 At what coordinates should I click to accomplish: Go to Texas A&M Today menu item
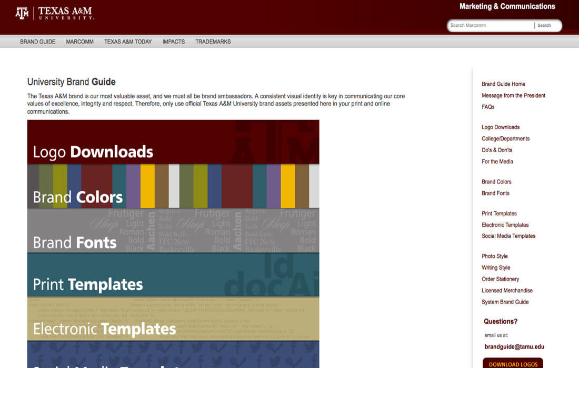coord(128,42)
